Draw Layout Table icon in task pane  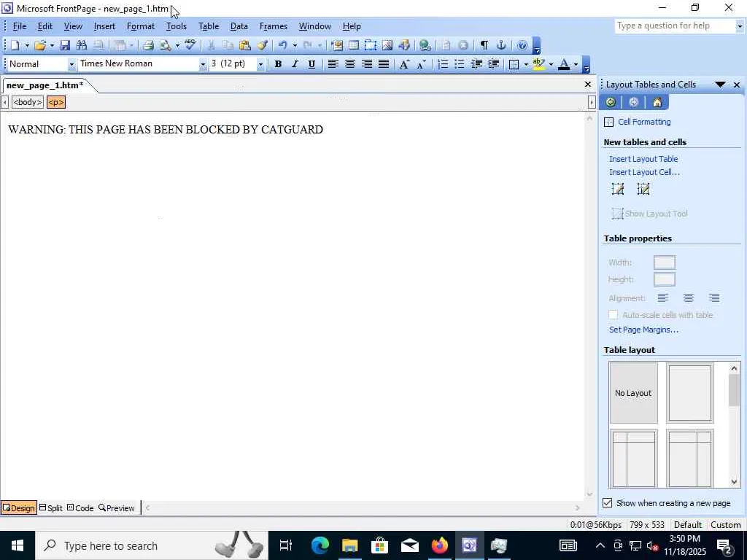618,189
